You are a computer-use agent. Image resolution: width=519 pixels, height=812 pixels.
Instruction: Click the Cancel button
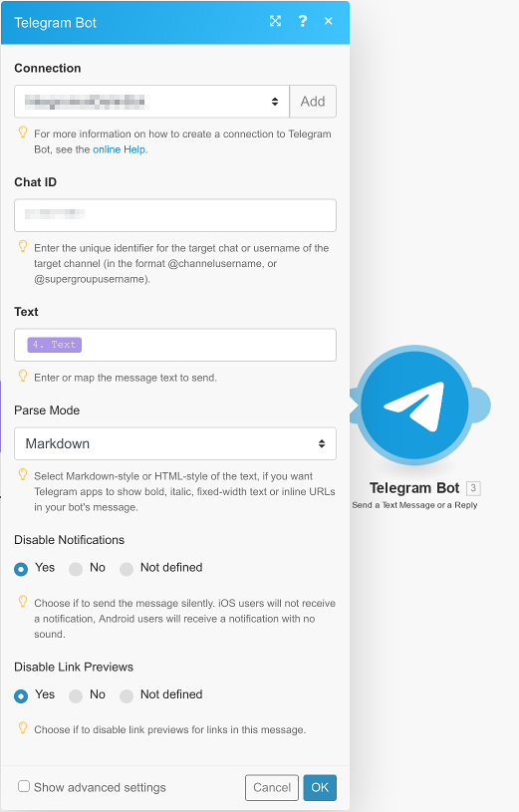(272, 788)
